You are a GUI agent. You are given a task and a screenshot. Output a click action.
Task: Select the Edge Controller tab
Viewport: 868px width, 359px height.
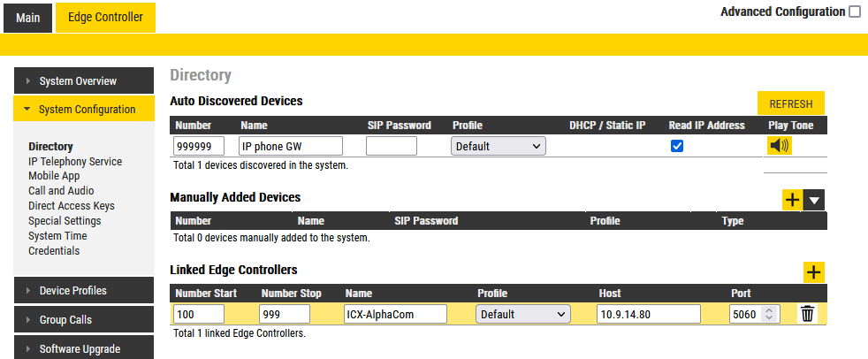(x=105, y=18)
